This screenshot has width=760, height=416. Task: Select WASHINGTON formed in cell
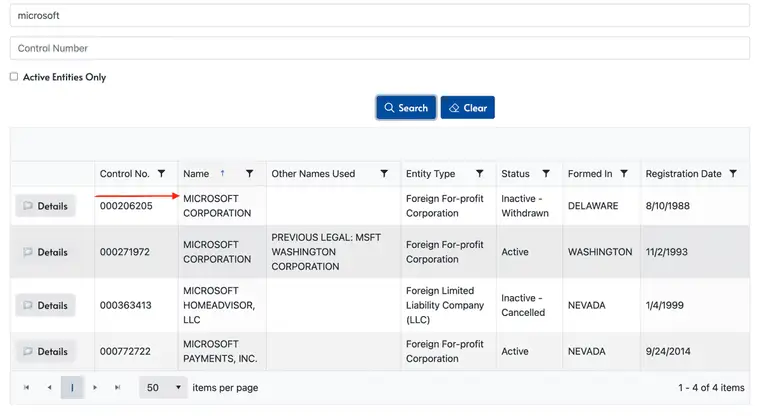click(x=600, y=252)
